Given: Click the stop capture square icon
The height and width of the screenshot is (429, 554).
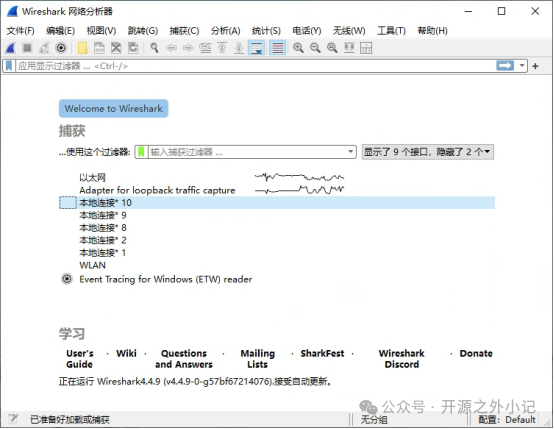Looking at the screenshot, I should click(27, 48).
